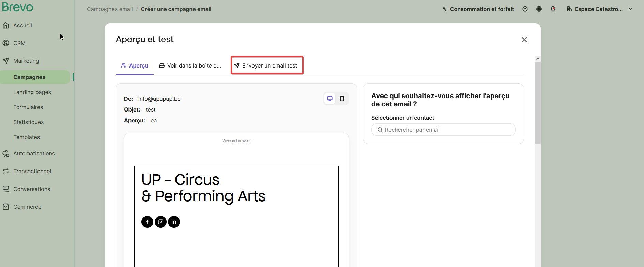Open the help question mark icon

point(525,9)
